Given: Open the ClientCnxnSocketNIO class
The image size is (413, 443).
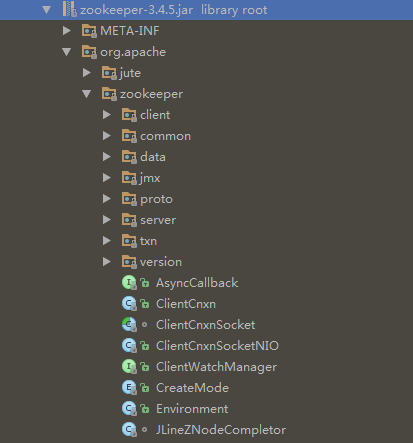Looking at the screenshot, I should click(217, 346).
